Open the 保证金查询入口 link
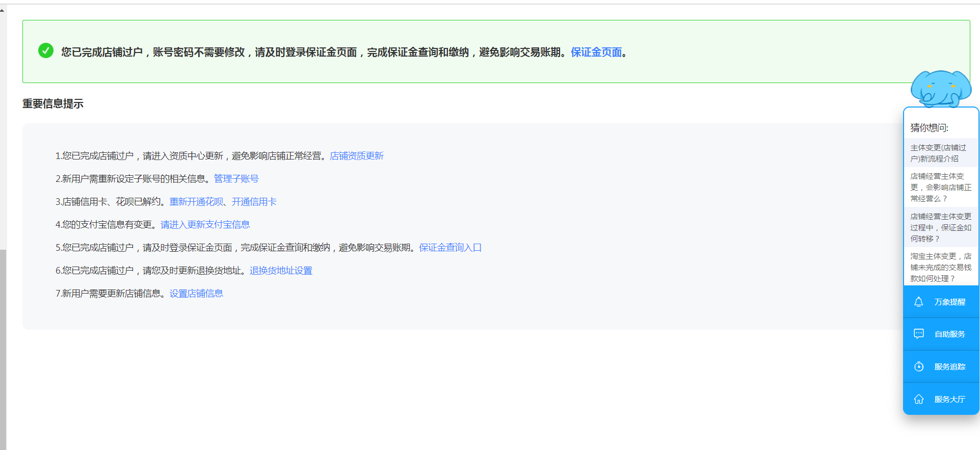 point(450,248)
